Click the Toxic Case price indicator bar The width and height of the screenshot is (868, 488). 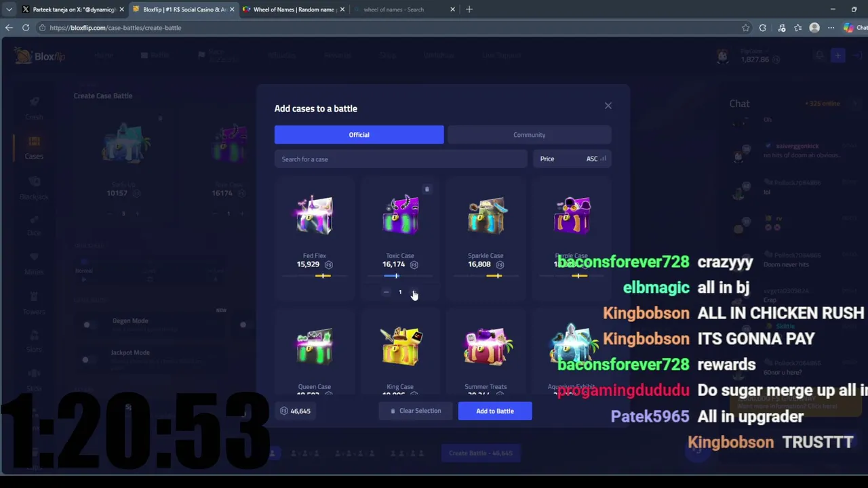[400, 276]
